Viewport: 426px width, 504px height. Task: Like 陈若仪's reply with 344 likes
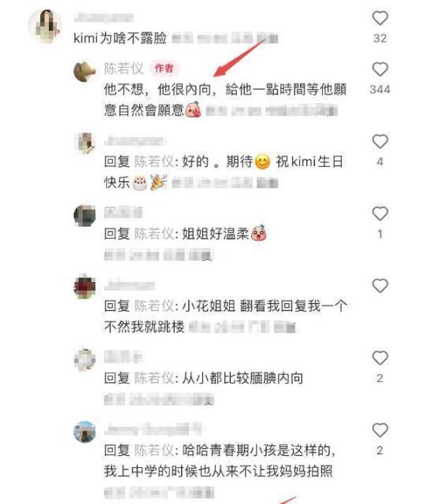point(380,69)
